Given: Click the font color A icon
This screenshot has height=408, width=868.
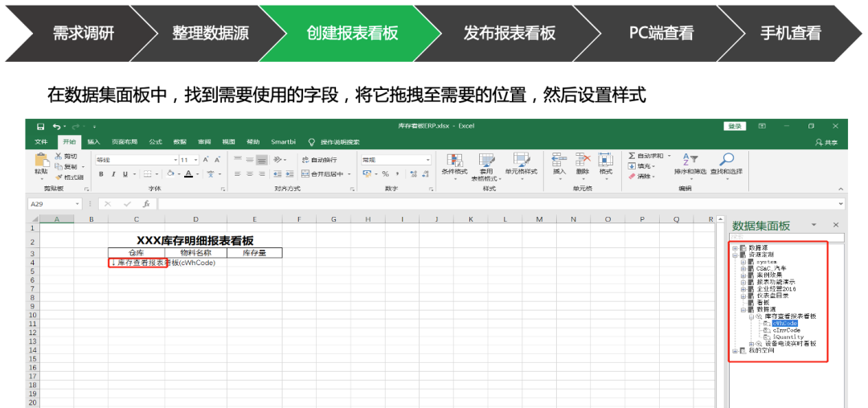Looking at the screenshot, I should (189, 173).
